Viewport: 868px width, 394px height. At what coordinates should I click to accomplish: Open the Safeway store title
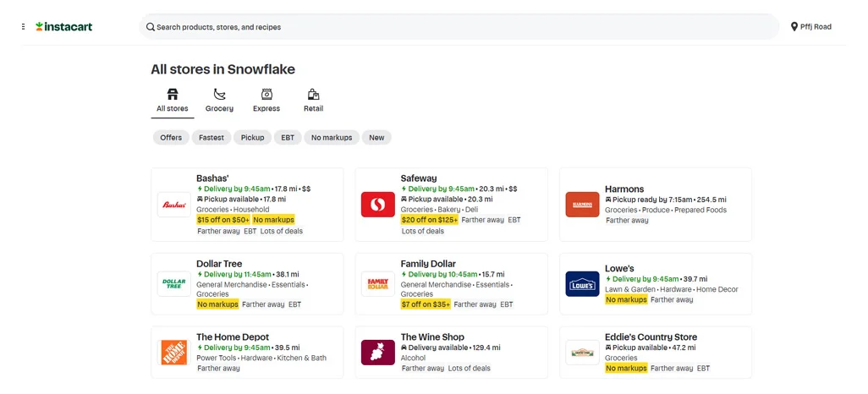tap(419, 178)
